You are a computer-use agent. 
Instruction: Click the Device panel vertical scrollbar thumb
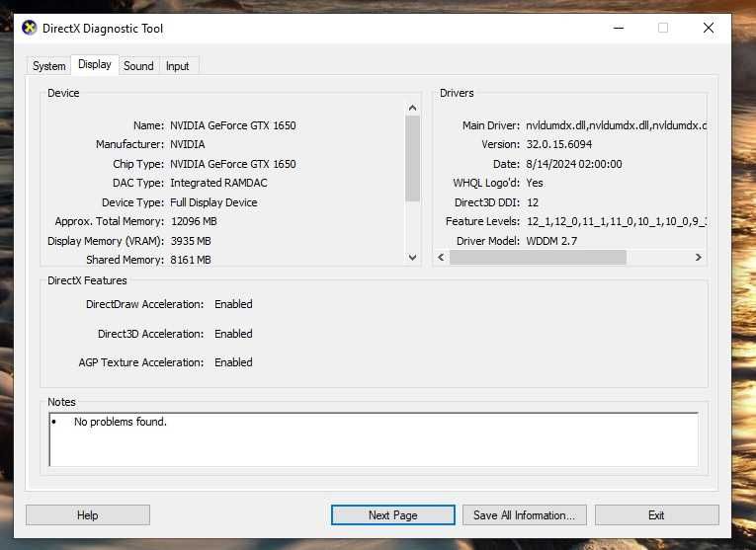click(412, 158)
